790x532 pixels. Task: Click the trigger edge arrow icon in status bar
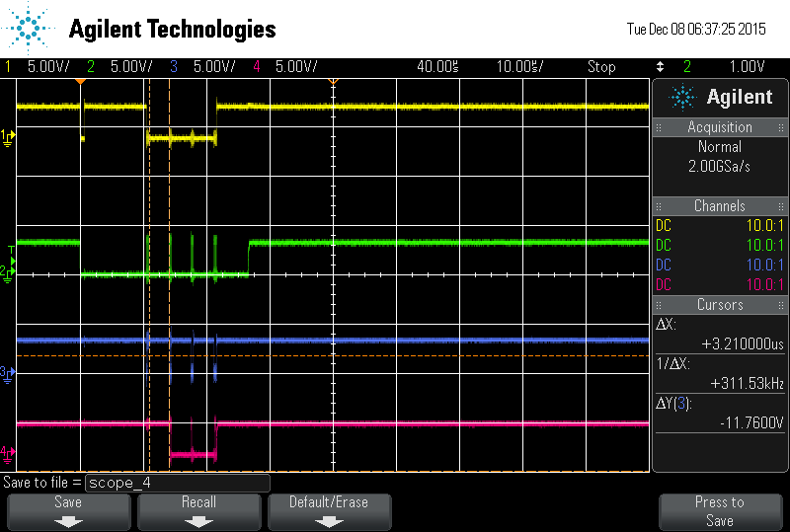(x=660, y=66)
